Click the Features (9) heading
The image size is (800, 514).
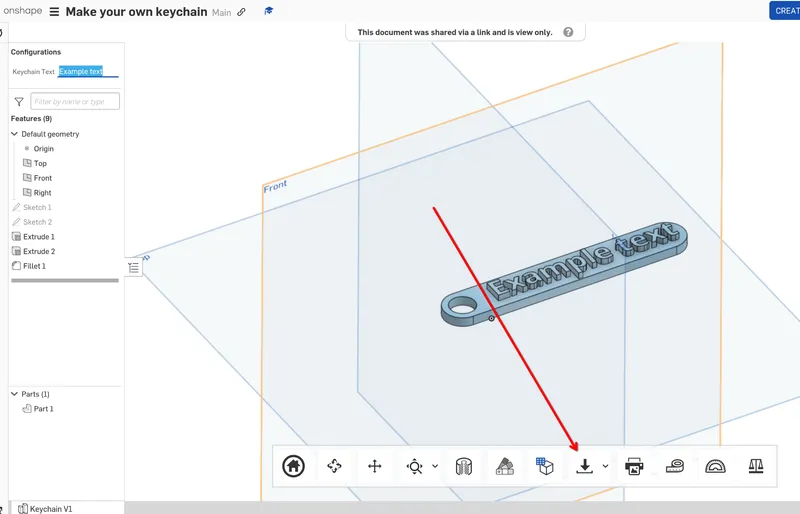pos(31,118)
